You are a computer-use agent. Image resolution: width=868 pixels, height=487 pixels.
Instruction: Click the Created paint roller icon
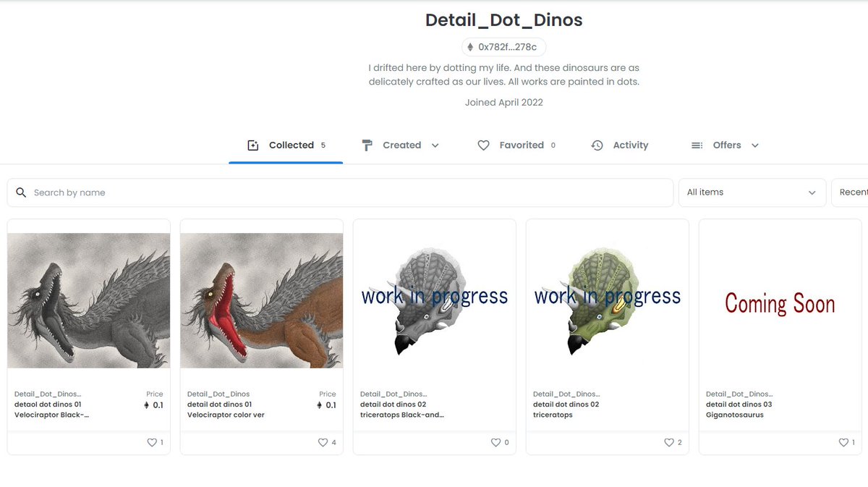pyautogui.click(x=367, y=145)
